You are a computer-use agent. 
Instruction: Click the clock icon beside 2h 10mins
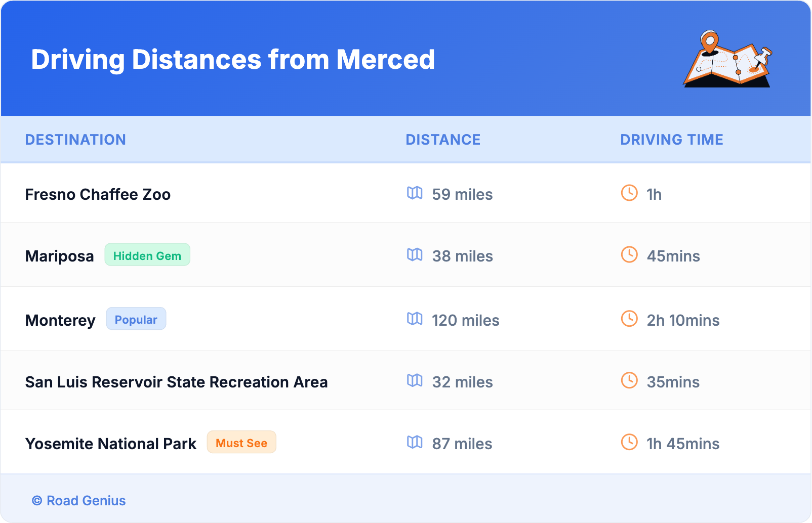tap(629, 319)
